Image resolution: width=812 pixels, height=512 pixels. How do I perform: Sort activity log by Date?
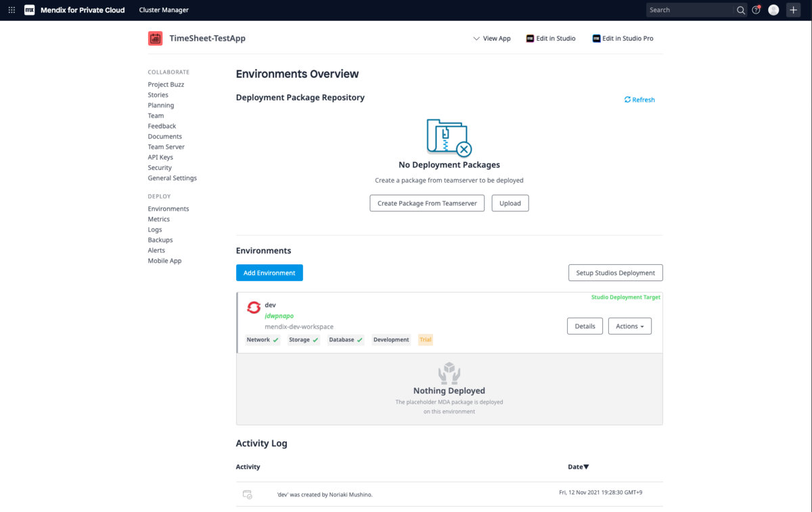pyautogui.click(x=579, y=467)
